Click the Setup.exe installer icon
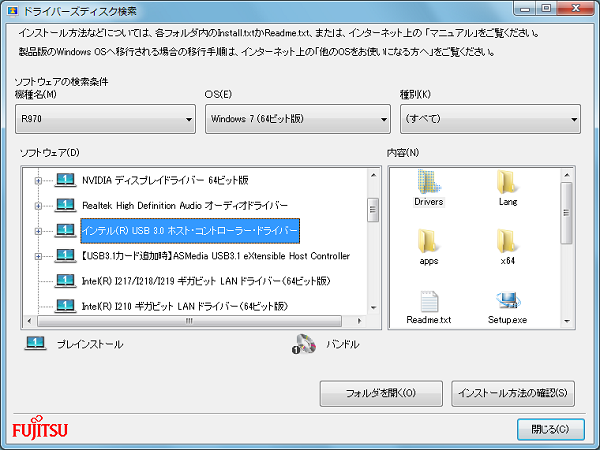This screenshot has width=600, height=450. (508, 302)
